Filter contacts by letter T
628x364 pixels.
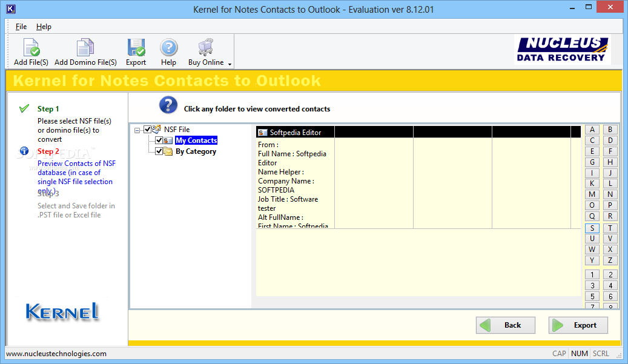pos(610,228)
